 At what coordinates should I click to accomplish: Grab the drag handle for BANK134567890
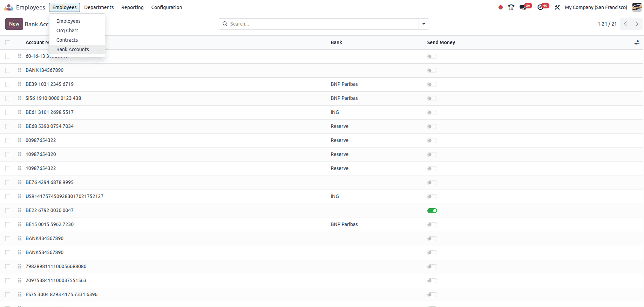click(x=20, y=70)
